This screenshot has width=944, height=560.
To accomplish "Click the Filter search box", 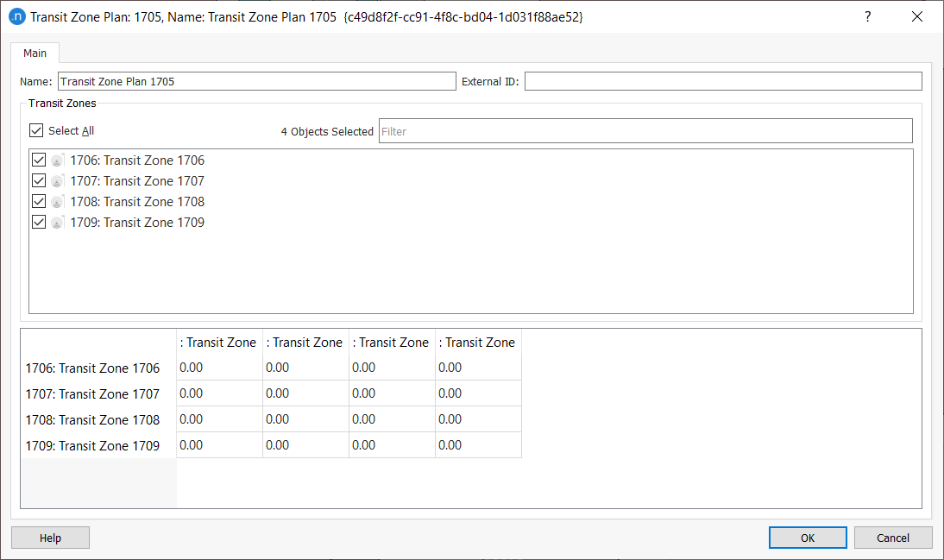I will [x=645, y=131].
